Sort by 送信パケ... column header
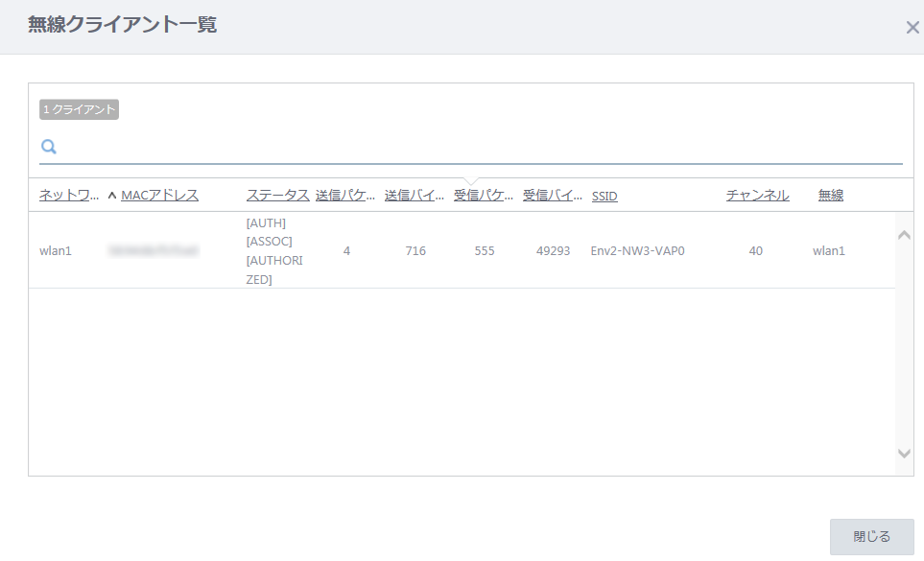 point(345,196)
